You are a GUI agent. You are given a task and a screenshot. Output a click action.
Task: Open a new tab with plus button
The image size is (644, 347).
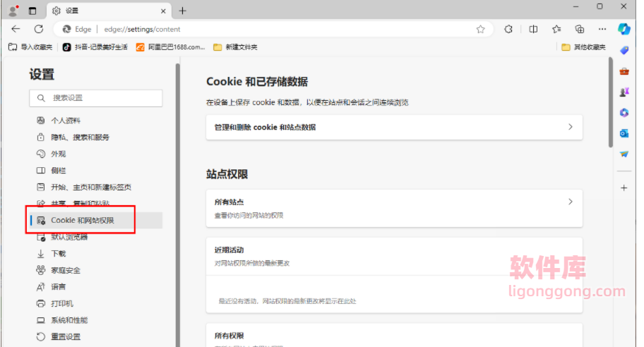click(183, 11)
